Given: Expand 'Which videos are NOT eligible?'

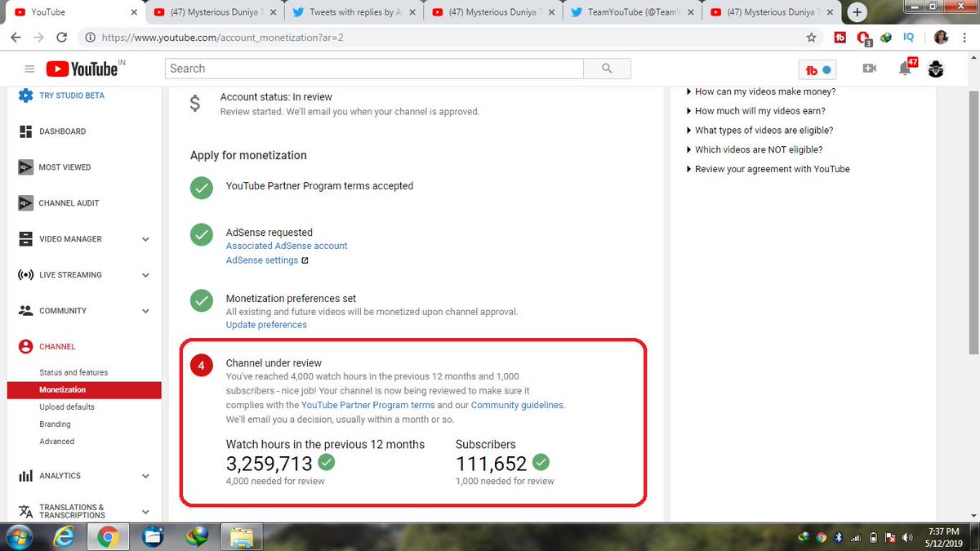Looking at the screenshot, I should coord(754,150).
